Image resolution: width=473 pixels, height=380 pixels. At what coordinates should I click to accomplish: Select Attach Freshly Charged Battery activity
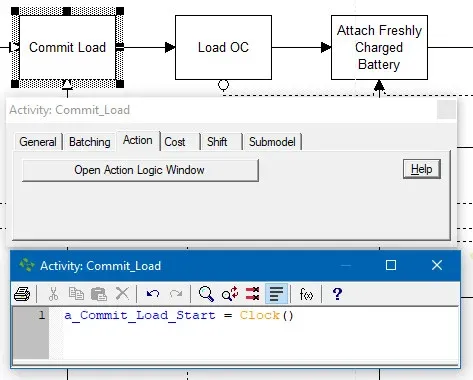click(x=379, y=47)
